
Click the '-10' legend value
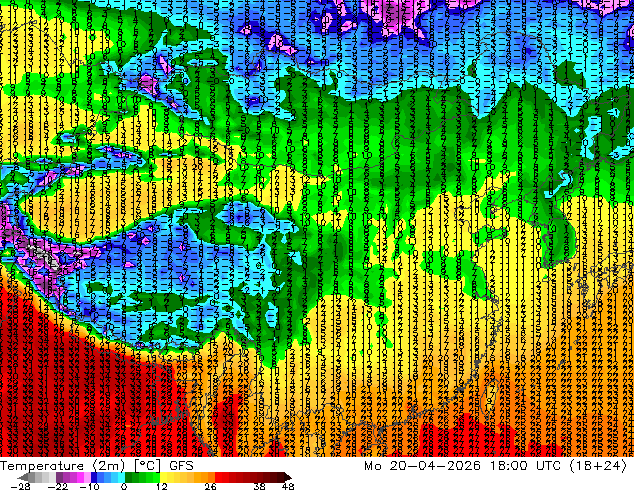[89, 486]
